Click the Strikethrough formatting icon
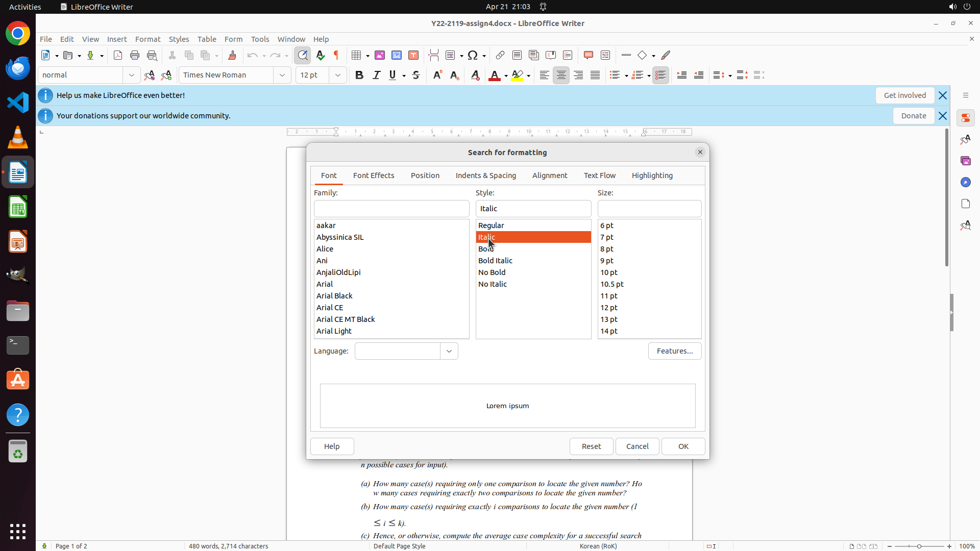 point(416,75)
